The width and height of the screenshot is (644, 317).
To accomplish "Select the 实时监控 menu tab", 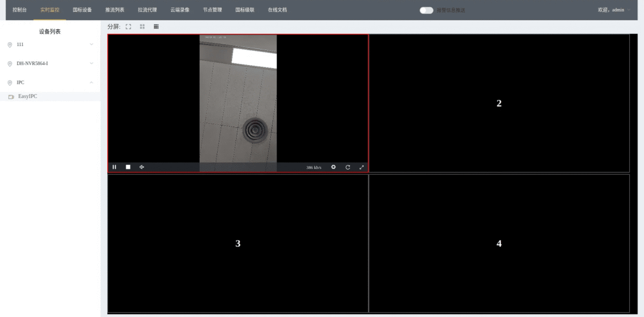I will pos(49,10).
